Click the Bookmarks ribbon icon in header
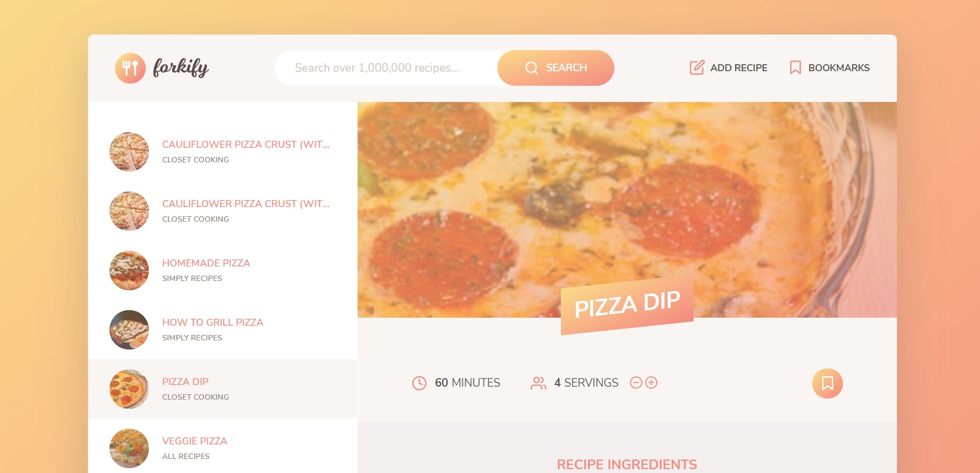This screenshot has height=473, width=980. pos(795,67)
